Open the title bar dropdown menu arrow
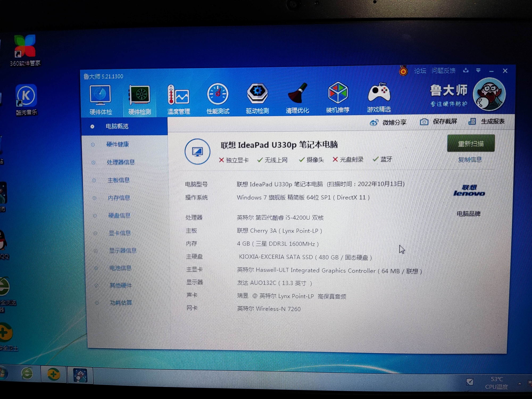The width and height of the screenshot is (532, 399). tap(478, 70)
